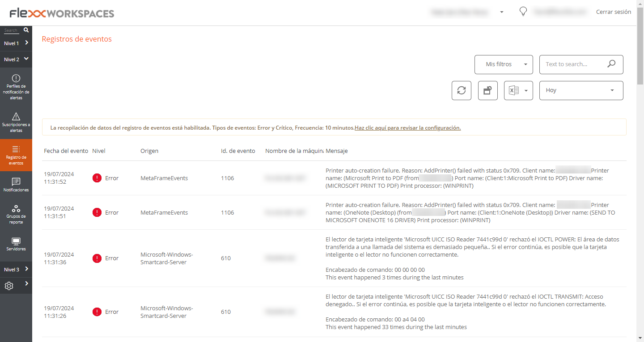Sort by Id. de evento column header

coord(238,151)
